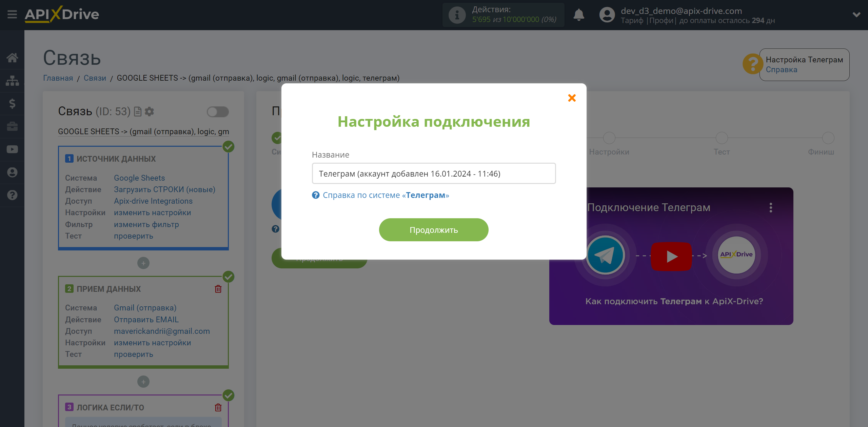Click Продолжить in the dialog
Screen dimensions: 868x427
coord(434,230)
